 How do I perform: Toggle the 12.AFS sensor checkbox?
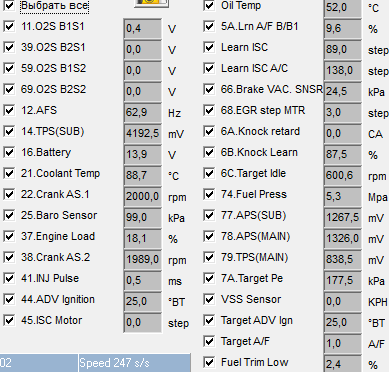pyautogui.click(x=9, y=110)
